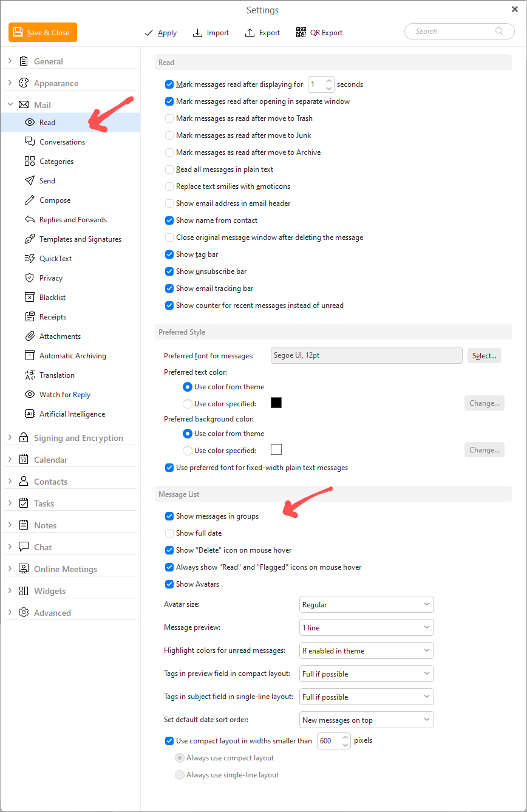
Task: Open the Avatar size dropdown
Action: tap(367, 604)
